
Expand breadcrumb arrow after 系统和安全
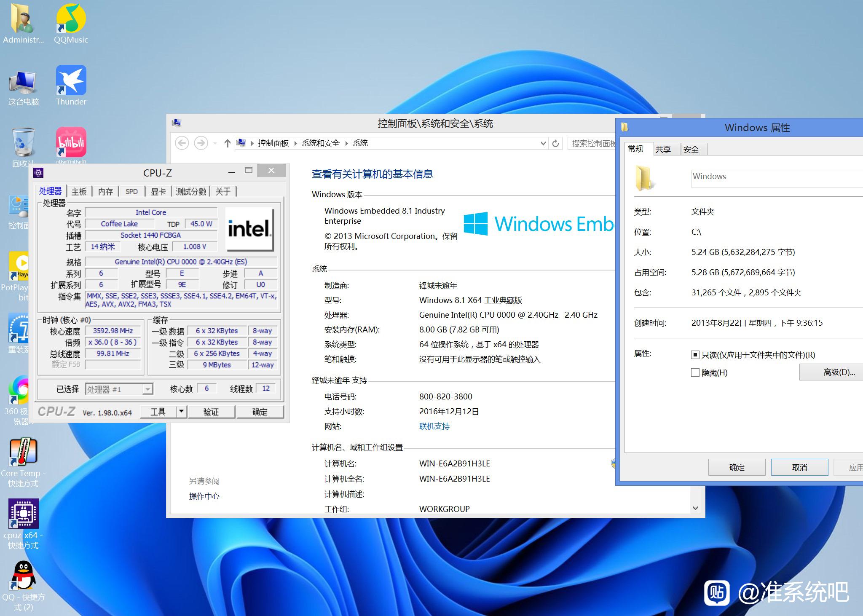click(346, 143)
